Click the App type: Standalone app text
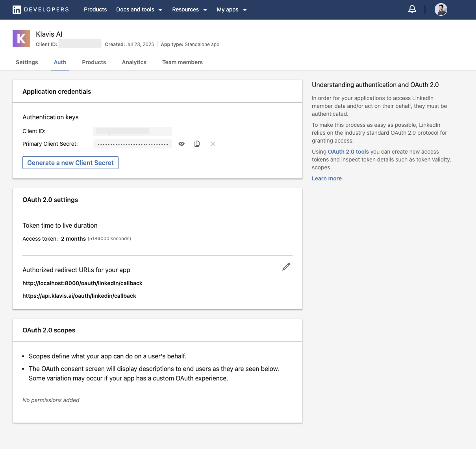 point(190,45)
